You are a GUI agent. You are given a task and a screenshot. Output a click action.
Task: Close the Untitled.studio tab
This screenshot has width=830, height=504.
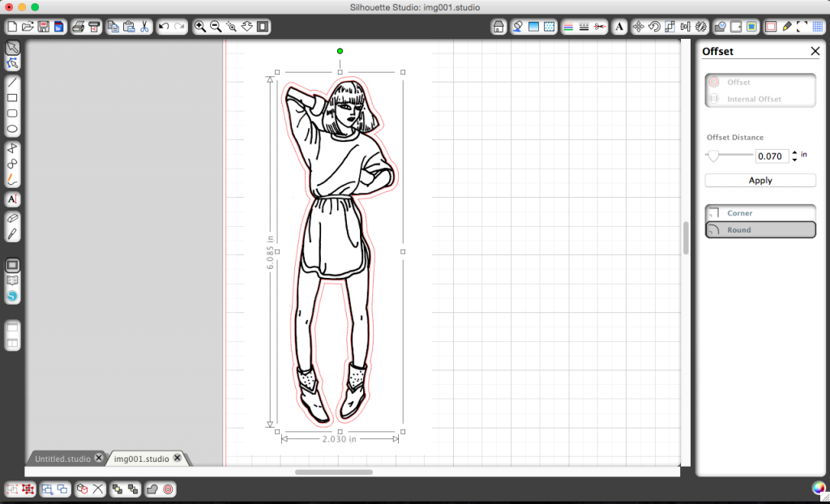coord(98,458)
